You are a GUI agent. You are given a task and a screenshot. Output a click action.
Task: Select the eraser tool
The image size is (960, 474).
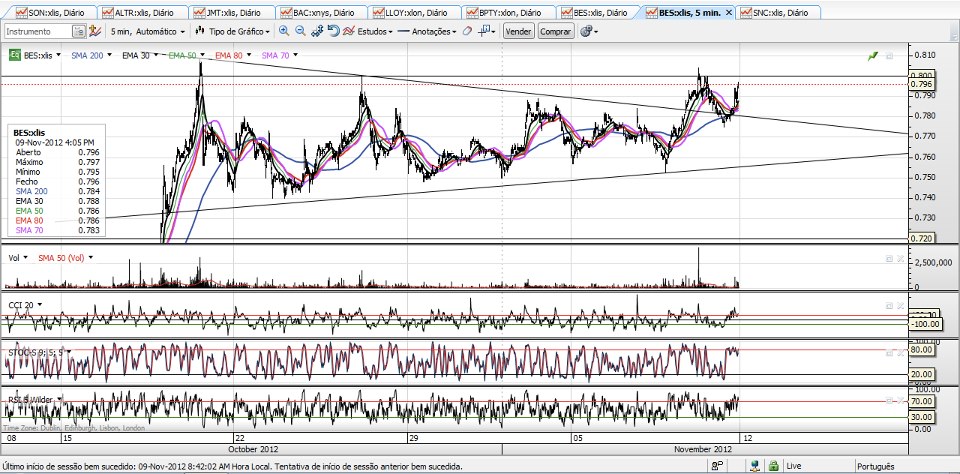[x=467, y=31]
